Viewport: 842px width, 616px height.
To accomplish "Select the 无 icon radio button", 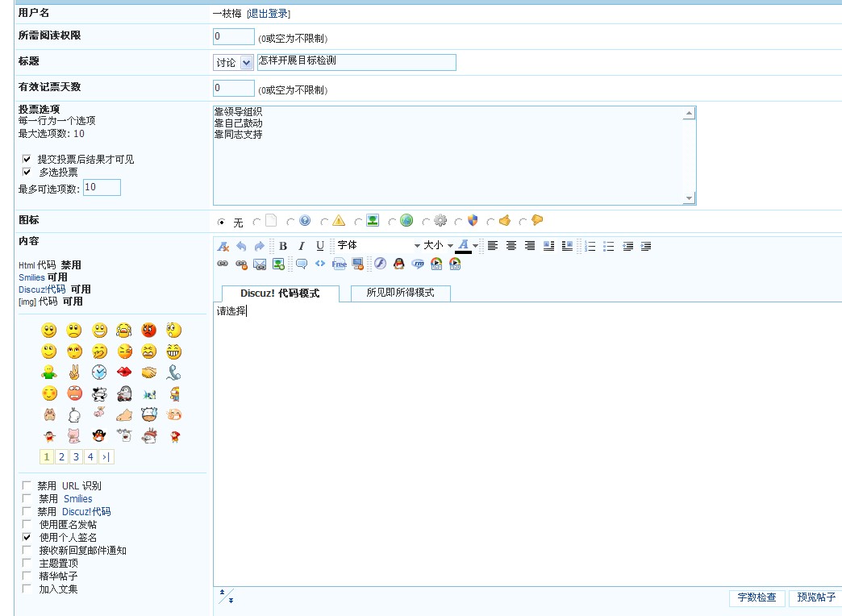I will tap(222, 222).
